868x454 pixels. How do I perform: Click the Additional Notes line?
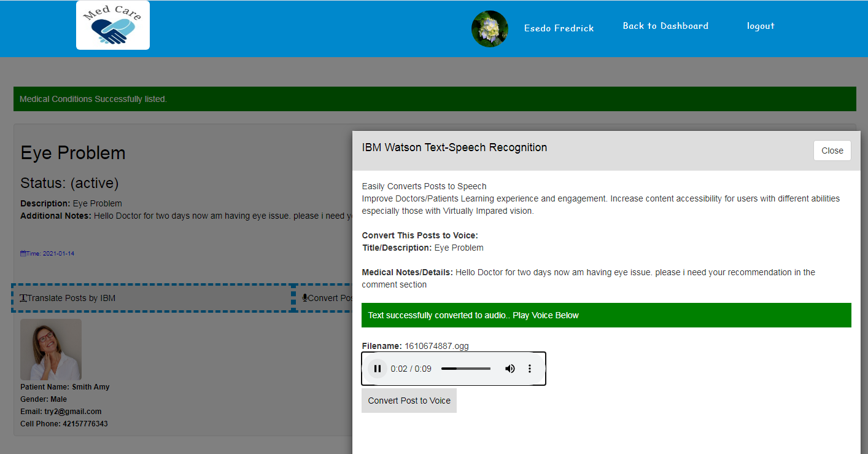tap(186, 216)
